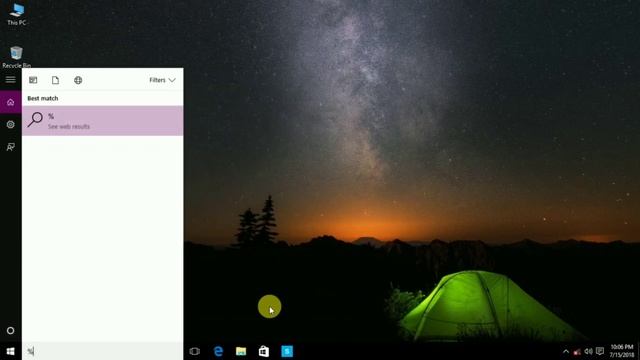The image size is (640, 360).
Task: Click the Cortana circle icon
Action: 11,331
